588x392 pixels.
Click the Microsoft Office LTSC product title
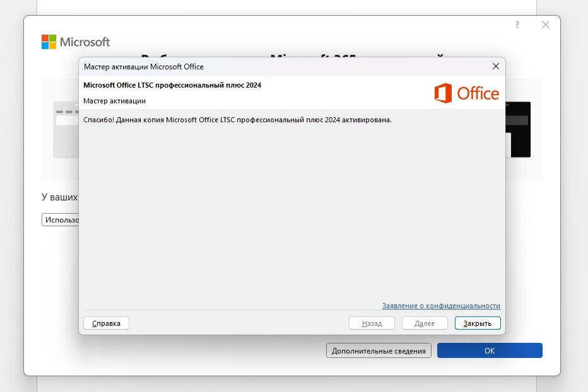tap(172, 85)
